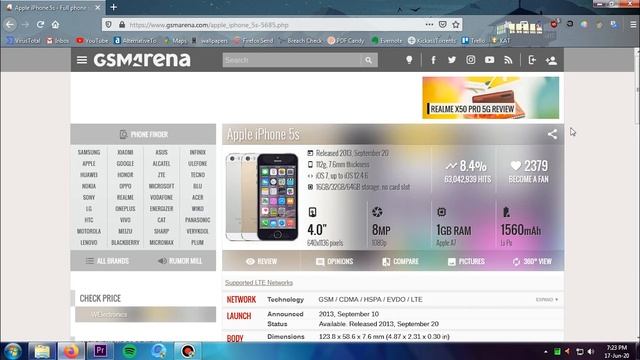The width and height of the screenshot is (640, 360).
Task: Open Premiere Pro from taskbar
Action: click(x=100, y=351)
